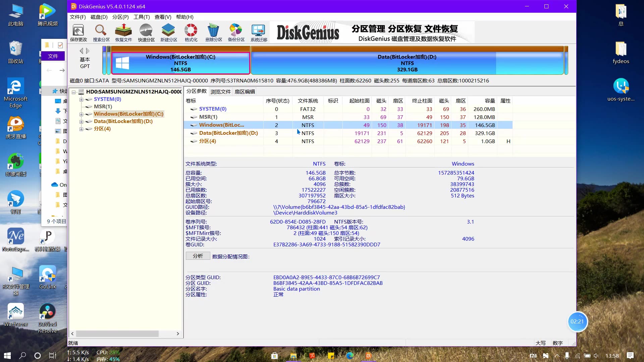Open the 工具(T) menu
644x362 pixels.
point(142,17)
